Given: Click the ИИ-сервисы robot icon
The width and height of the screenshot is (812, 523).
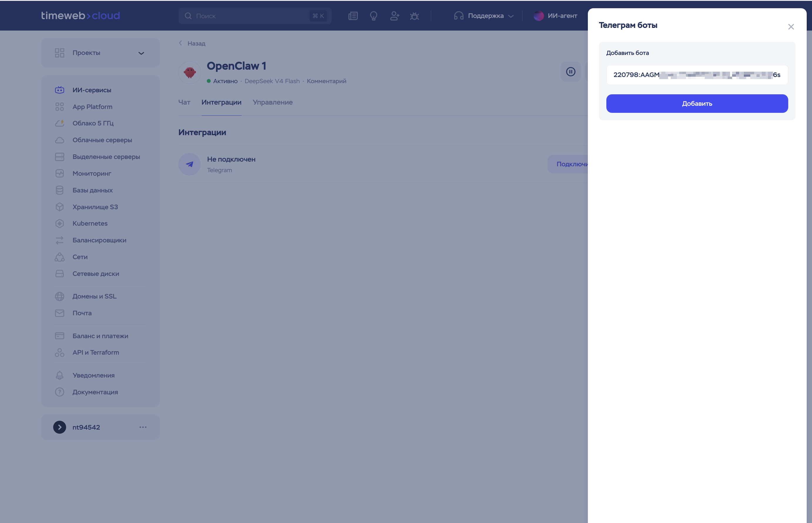Looking at the screenshot, I should coord(60,90).
